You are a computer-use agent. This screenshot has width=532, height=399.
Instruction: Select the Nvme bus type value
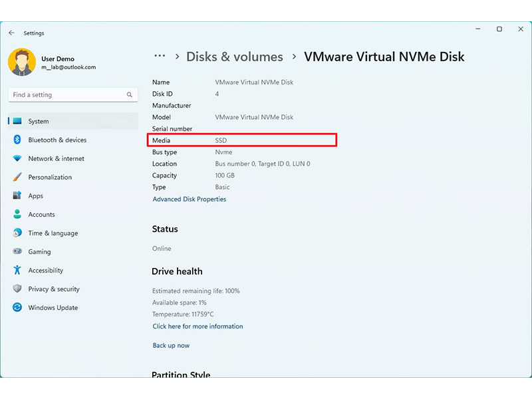[x=223, y=152]
